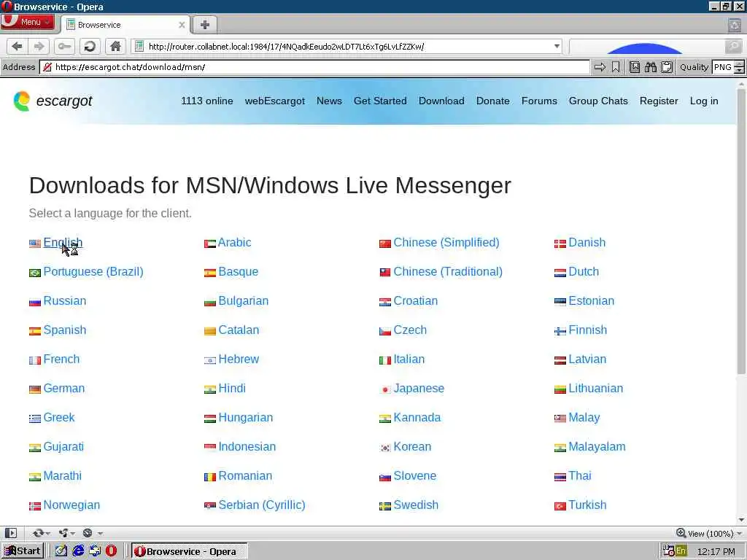Screen dimensions: 747x560
Task: Toggle the Opera panels sidebar button
Action: point(10,533)
